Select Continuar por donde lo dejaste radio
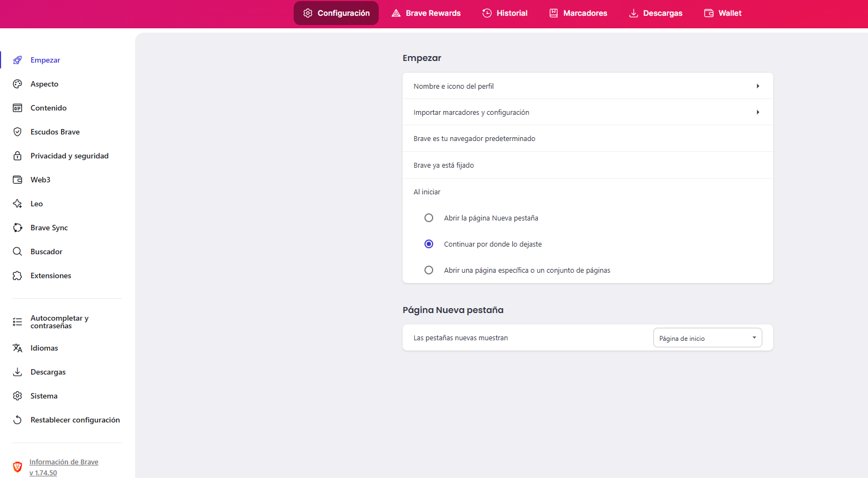Viewport: 868px width, 478px height. [x=429, y=244]
